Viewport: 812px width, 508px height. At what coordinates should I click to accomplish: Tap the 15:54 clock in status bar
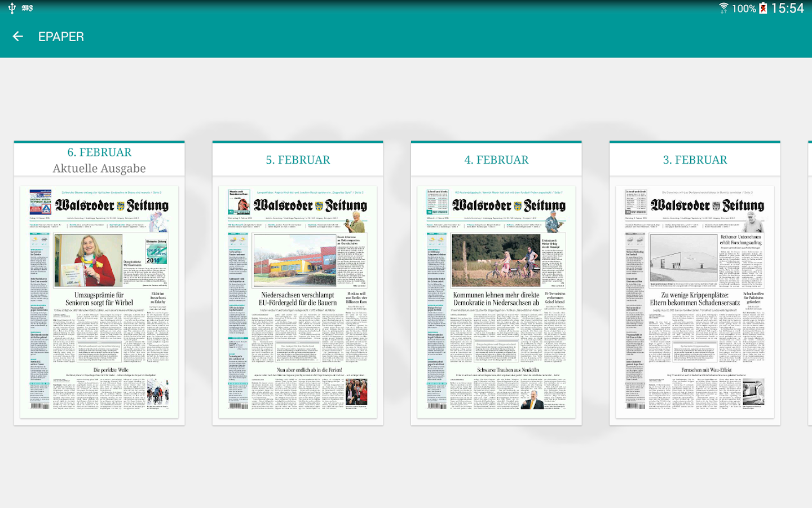[788, 8]
